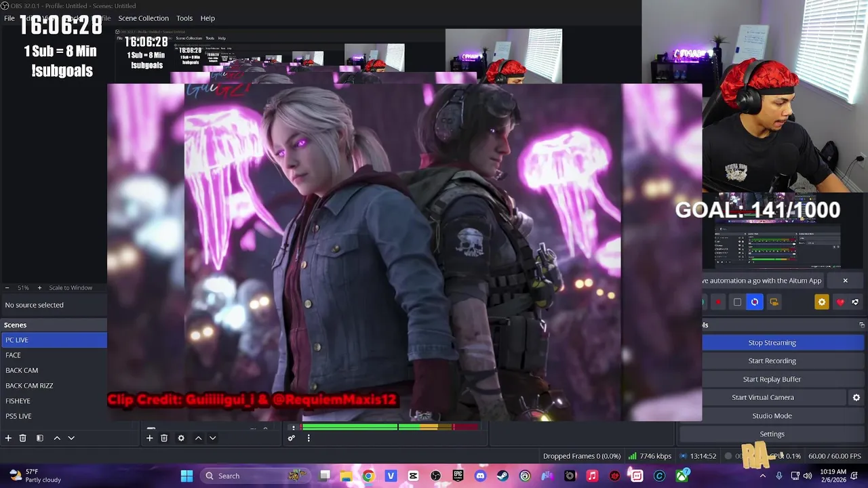The image size is (868, 488).
Task: Toggle the square checkbox in plugin toolbar
Action: [x=737, y=302]
